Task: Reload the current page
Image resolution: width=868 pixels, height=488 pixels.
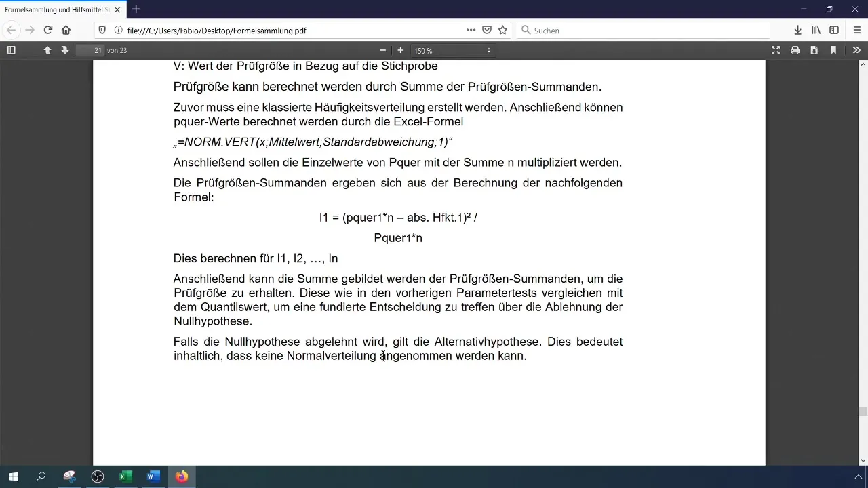Action: (x=48, y=30)
